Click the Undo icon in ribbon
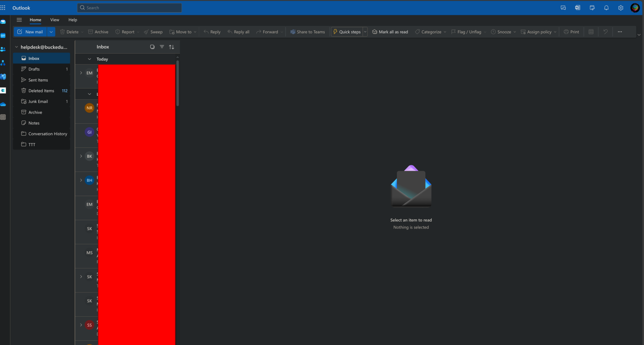The height and width of the screenshot is (345, 644). (x=605, y=32)
